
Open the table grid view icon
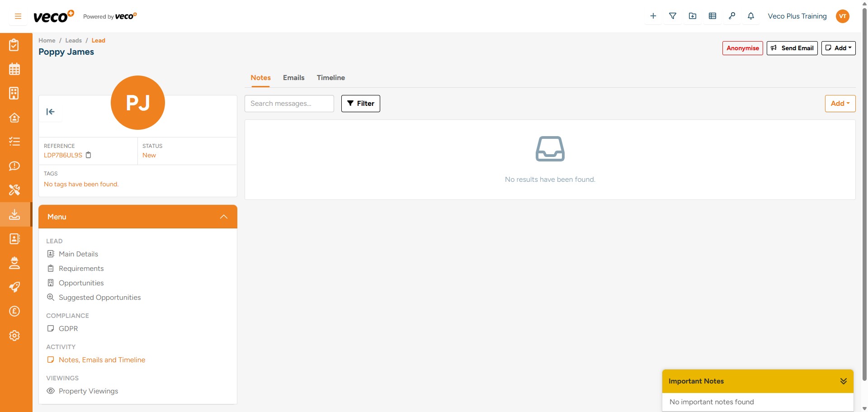point(712,16)
